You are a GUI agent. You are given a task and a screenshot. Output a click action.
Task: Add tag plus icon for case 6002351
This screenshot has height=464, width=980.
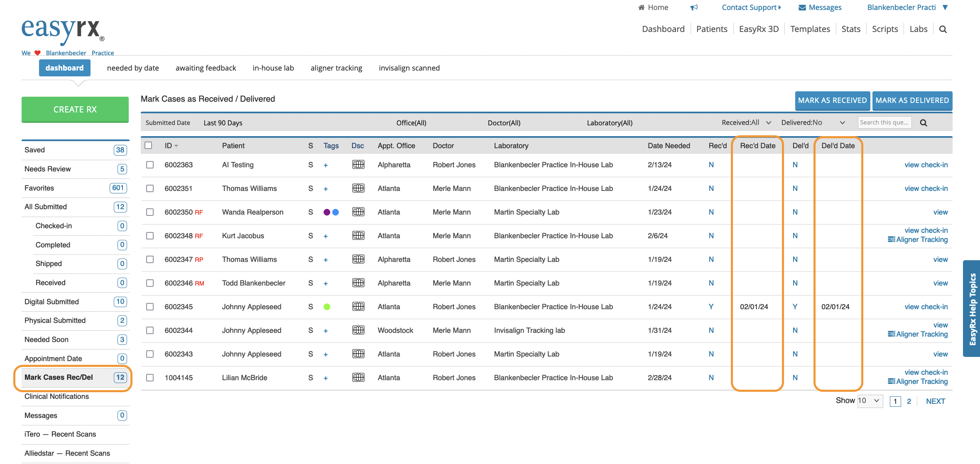pos(326,189)
